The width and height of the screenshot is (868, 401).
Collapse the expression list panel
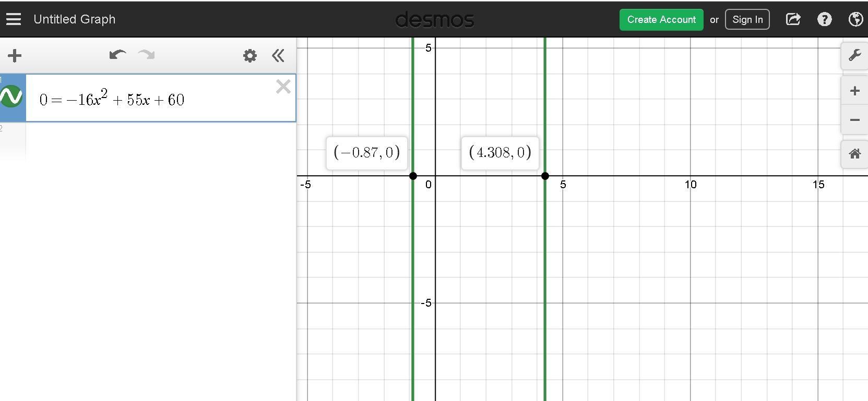tap(278, 55)
